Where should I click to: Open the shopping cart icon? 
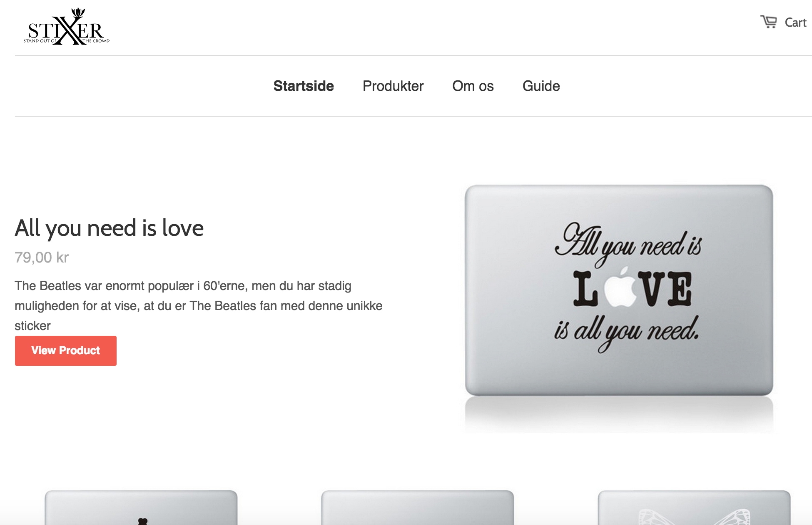pyautogui.click(x=769, y=22)
